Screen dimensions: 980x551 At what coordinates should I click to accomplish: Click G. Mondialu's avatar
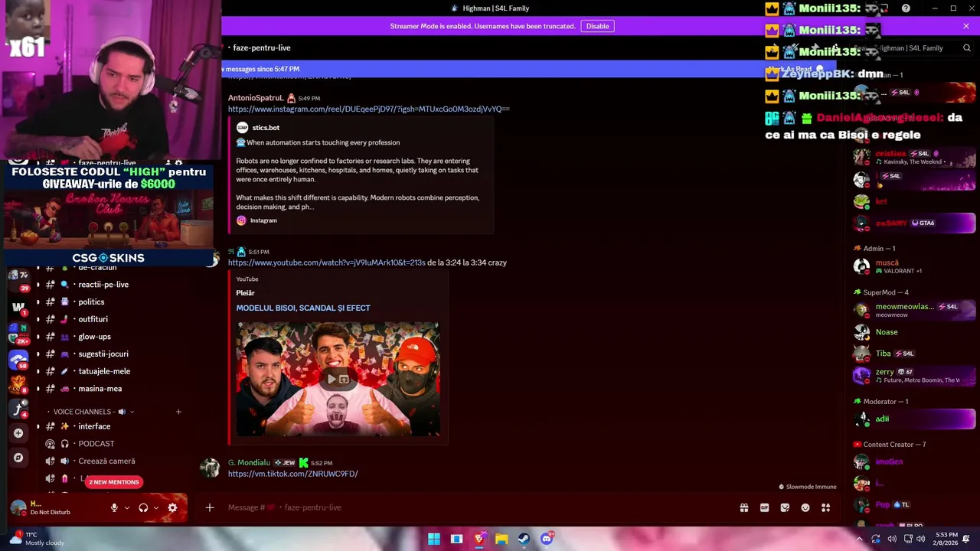coord(210,468)
